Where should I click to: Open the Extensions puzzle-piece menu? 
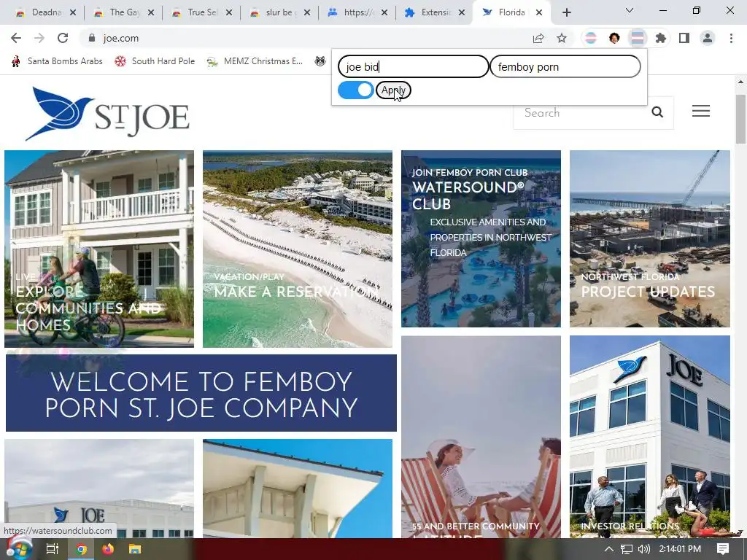click(x=661, y=38)
